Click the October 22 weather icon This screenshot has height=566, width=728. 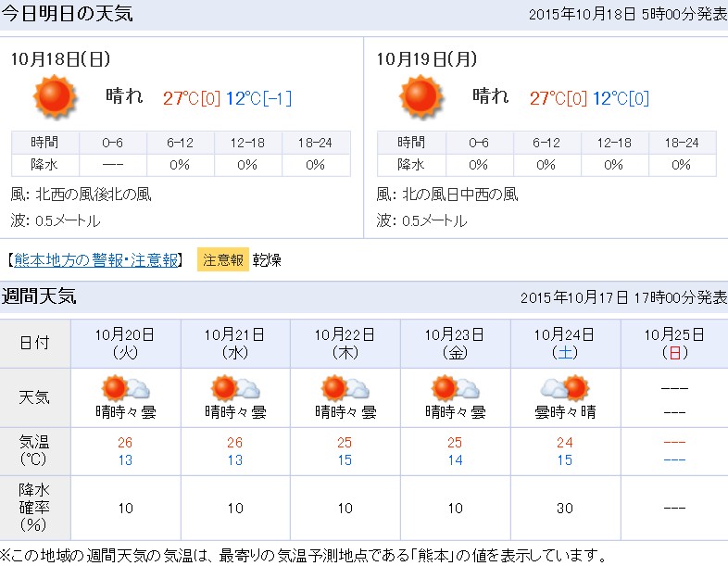(x=345, y=387)
